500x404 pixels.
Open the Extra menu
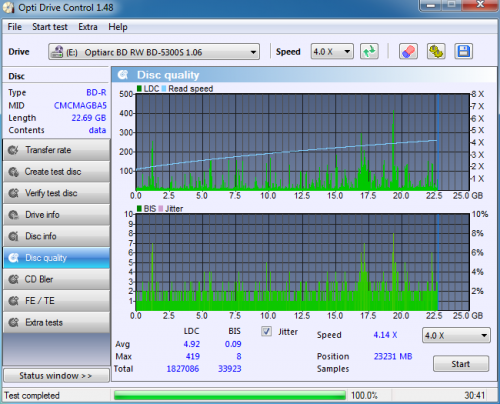(88, 27)
